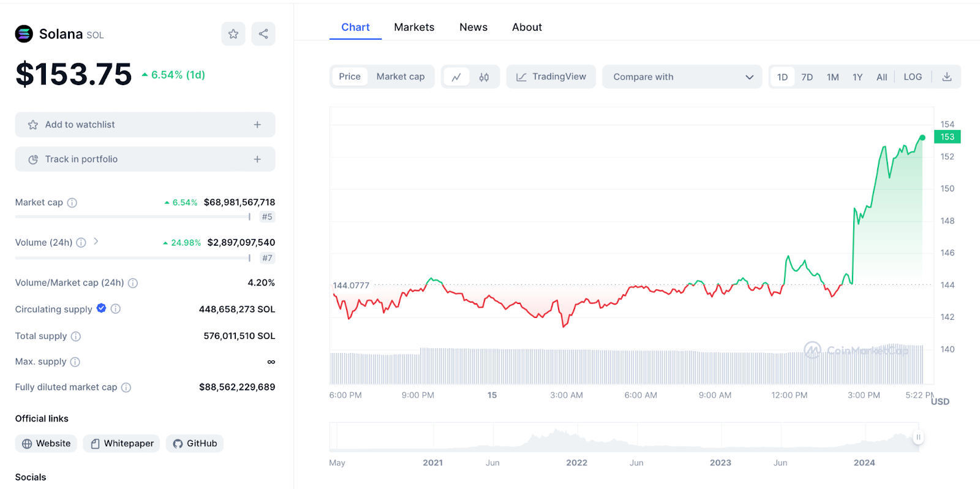Click the range slider handle on overview chart
Image resolution: width=980 pixels, height=489 pixels.
[918, 437]
